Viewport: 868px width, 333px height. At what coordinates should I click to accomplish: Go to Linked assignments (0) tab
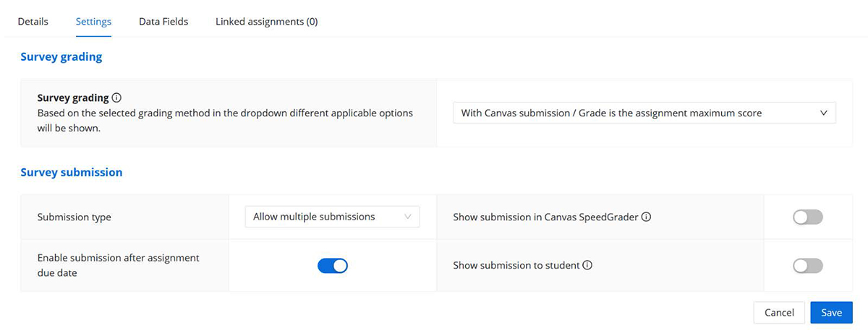(x=266, y=22)
